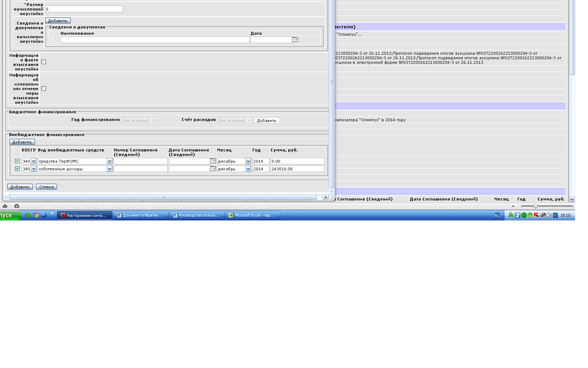Toggle penalty change or cancellation checkbox

(44, 89)
